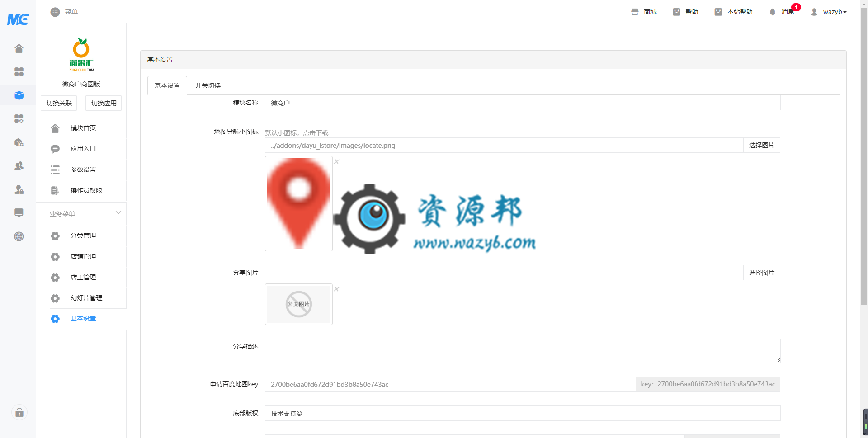Select 基本设置 in the sidebar

coord(81,318)
